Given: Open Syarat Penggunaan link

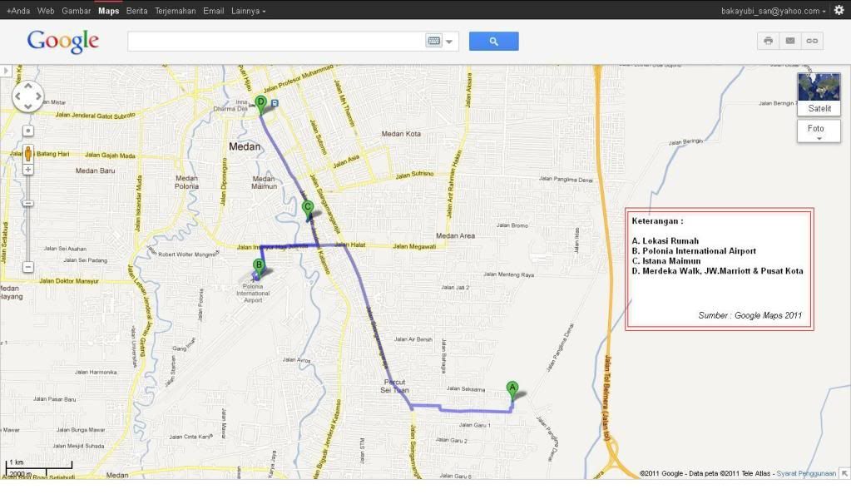Looking at the screenshot, I should pyautogui.click(x=806, y=473).
